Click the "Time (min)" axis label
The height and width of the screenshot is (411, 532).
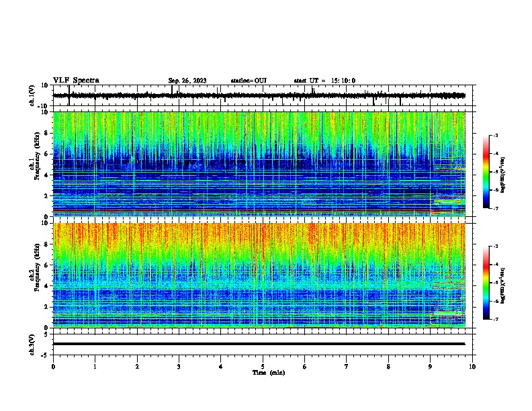click(x=269, y=373)
